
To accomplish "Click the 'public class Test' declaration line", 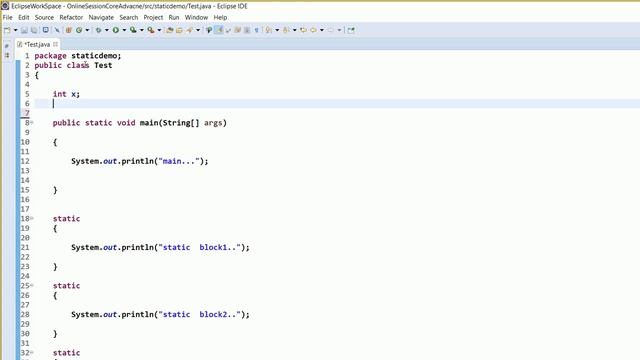I will tap(73, 65).
